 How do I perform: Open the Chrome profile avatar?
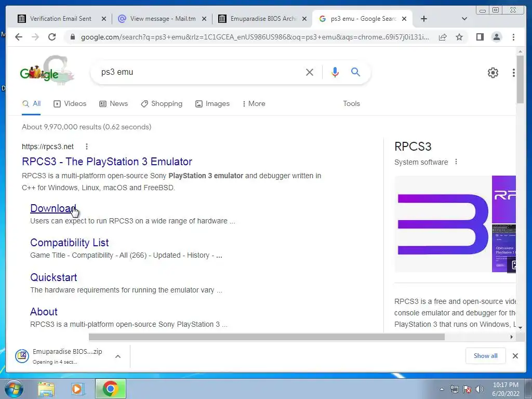click(x=496, y=37)
